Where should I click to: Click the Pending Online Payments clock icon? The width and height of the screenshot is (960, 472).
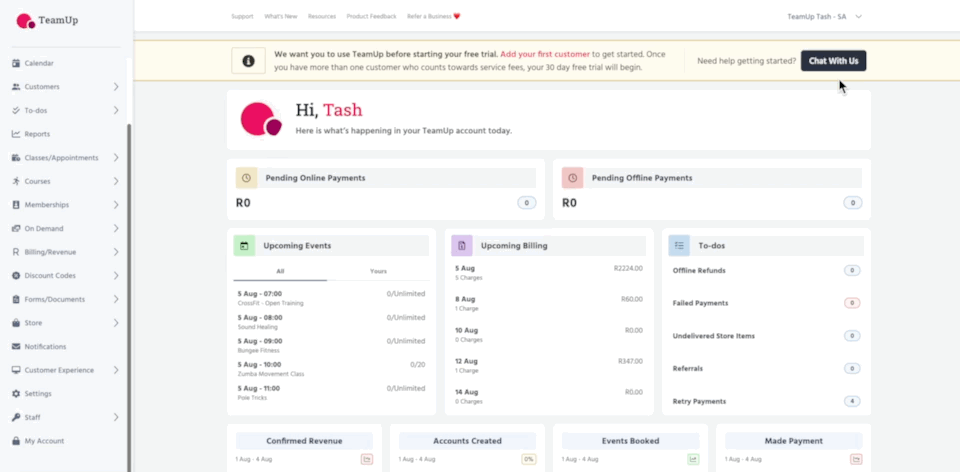pyautogui.click(x=247, y=178)
